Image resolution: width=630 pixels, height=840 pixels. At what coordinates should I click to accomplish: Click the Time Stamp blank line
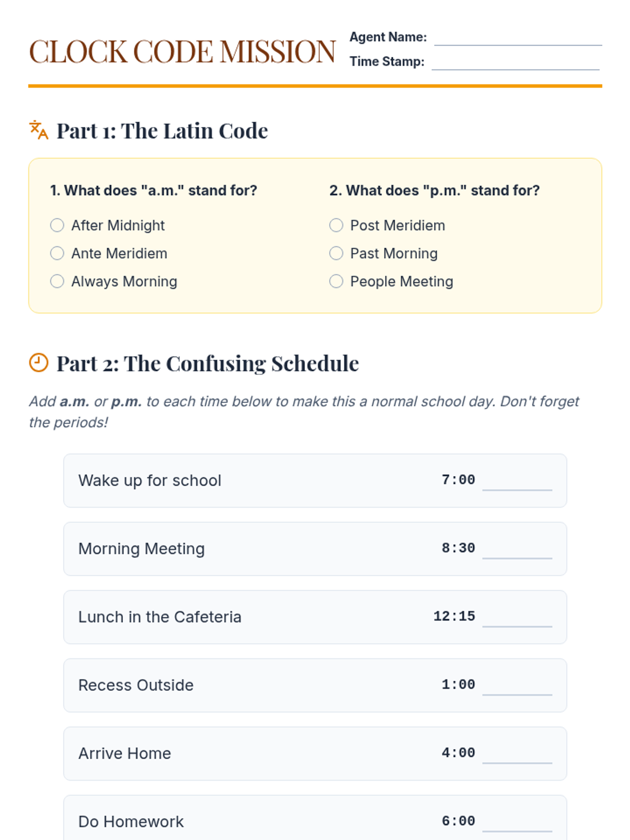pos(515,63)
